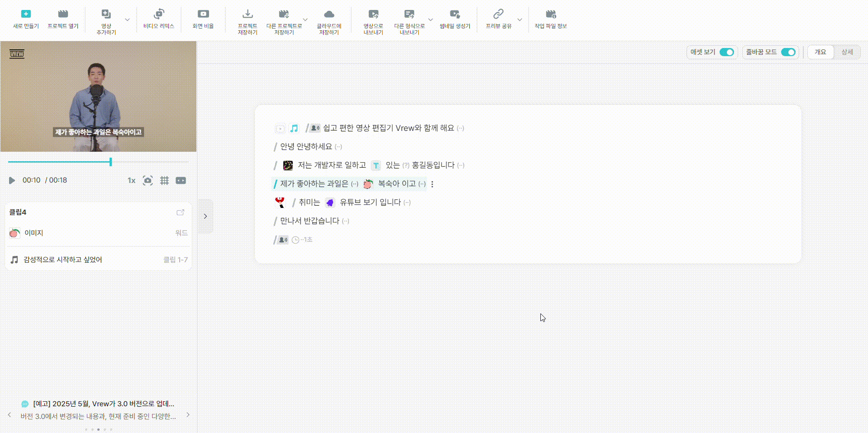Click the grid overlay icon under the preview
Viewport: 868px width, 433px height.
164,180
